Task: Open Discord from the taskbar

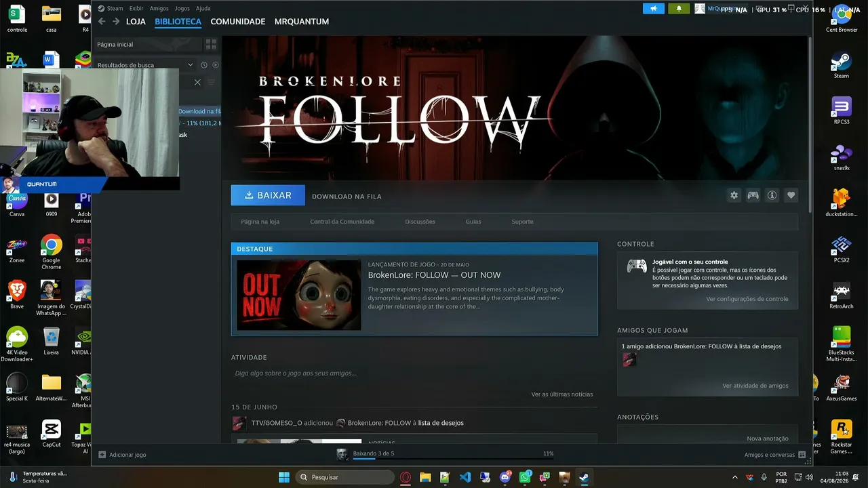Action: pos(505,477)
